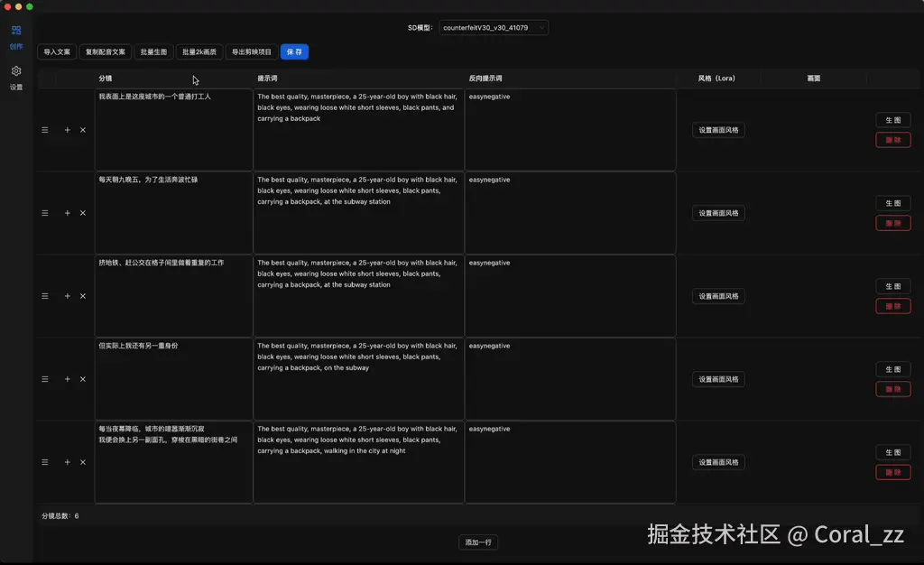The height and width of the screenshot is (565, 924).
Task: Click the 分镜总数: 6 status text
Action: click(60, 516)
